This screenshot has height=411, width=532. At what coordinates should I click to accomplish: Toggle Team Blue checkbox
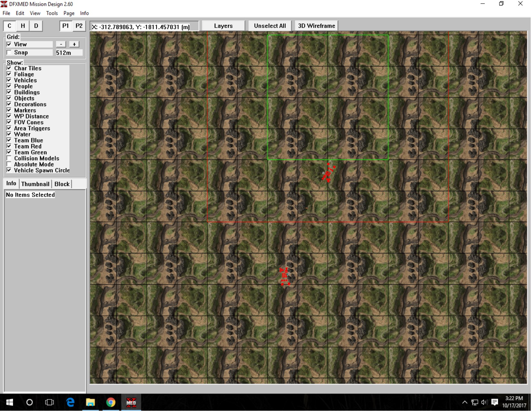point(9,140)
